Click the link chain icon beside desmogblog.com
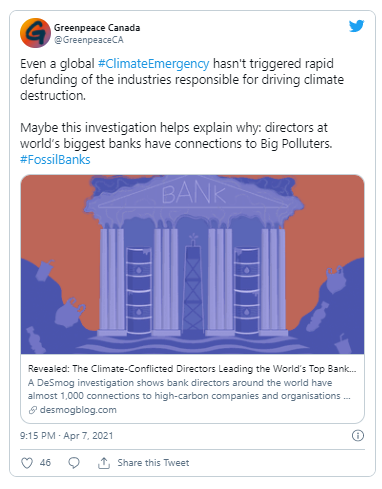 pyautogui.click(x=32, y=410)
